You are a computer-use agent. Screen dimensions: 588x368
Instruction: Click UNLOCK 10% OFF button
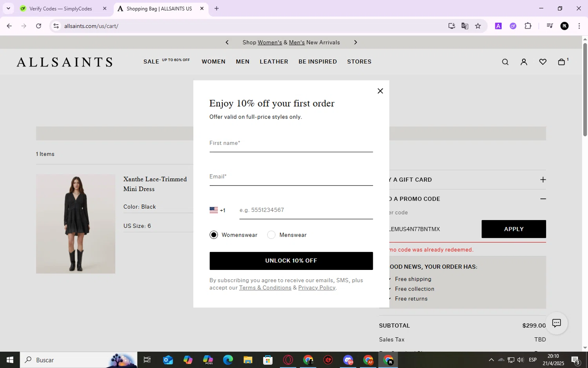[x=291, y=261]
